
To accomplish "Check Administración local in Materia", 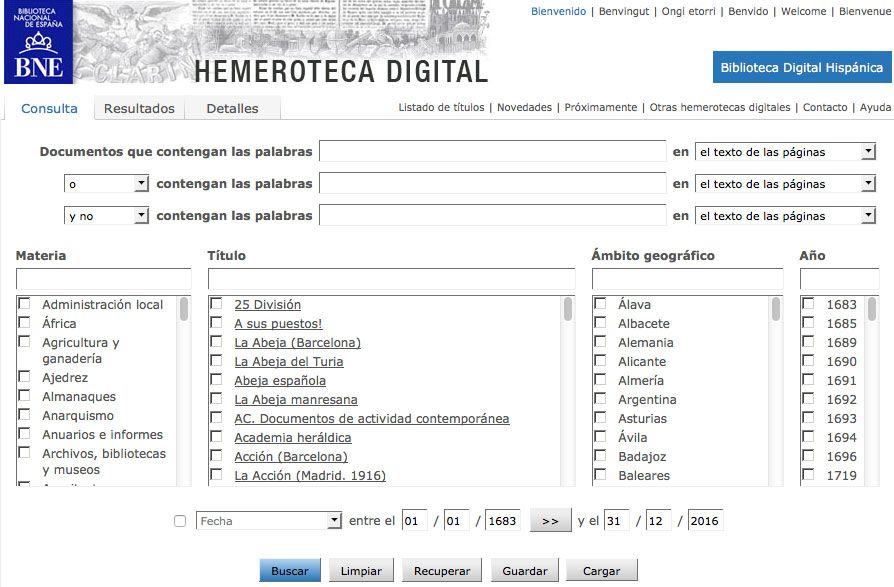I will pos(25,304).
